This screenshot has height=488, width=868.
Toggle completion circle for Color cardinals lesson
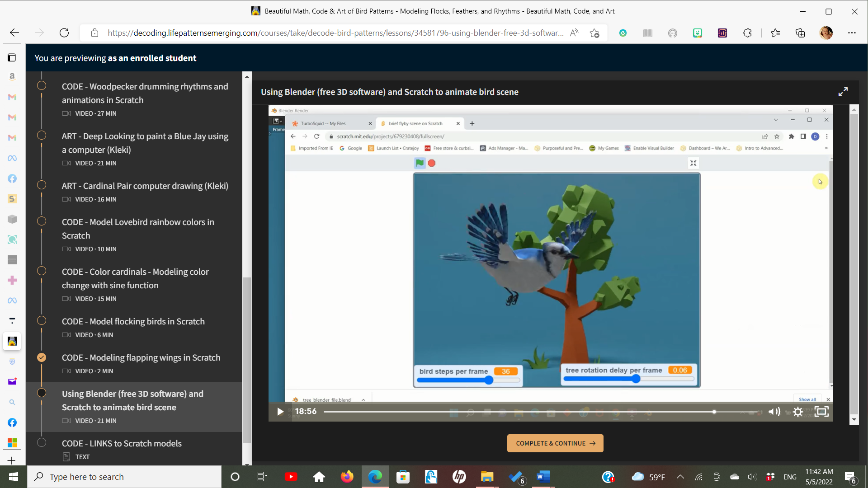42,271
